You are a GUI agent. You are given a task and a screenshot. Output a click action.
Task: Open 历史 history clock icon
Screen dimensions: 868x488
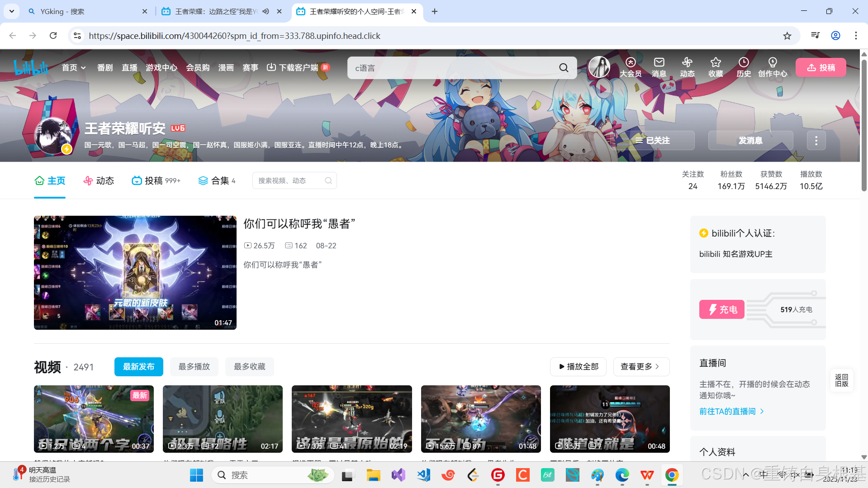(x=744, y=67)
